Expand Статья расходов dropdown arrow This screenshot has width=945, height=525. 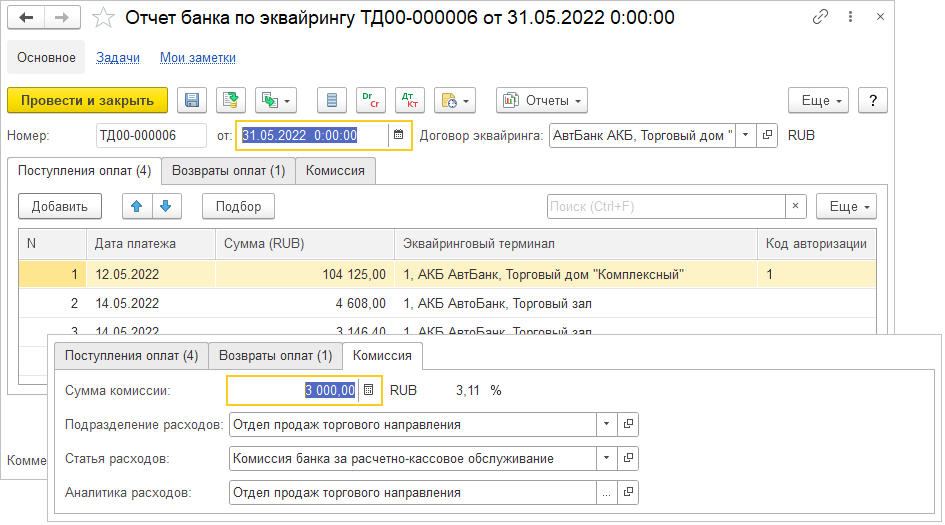pyautogui.click(x=606, y=458)
